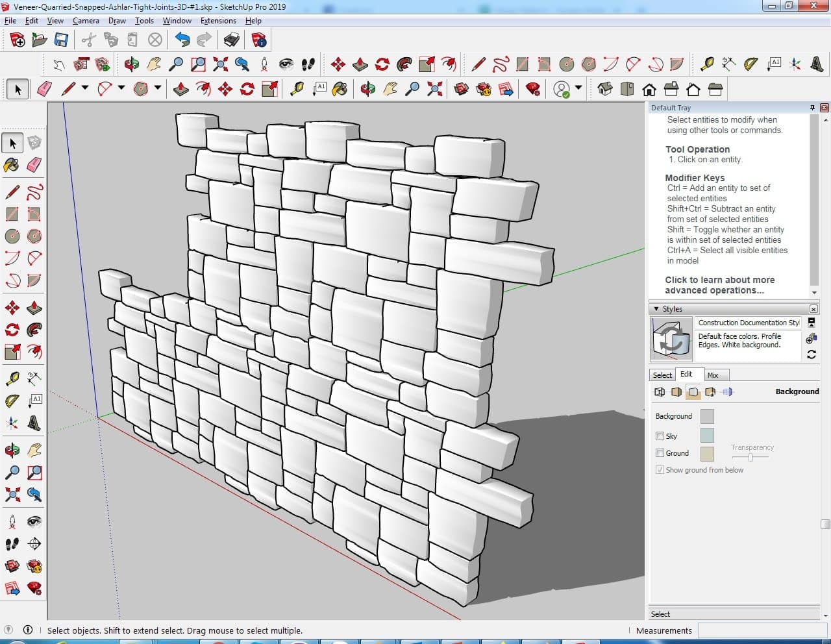Click the update style refresh button
Viewport: 831px width, 644px height.
pyautogui.click(x=811, y=354)
